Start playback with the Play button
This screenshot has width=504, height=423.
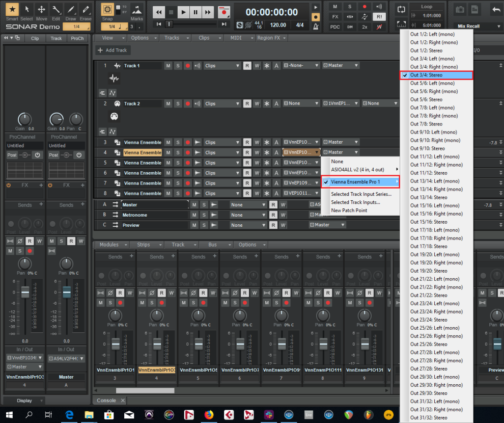(183, 12)
